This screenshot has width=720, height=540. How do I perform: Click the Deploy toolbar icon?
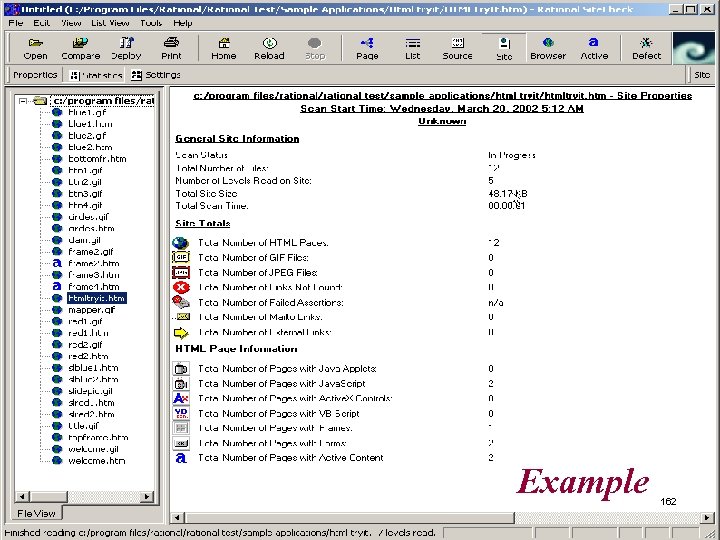(126, 49)
